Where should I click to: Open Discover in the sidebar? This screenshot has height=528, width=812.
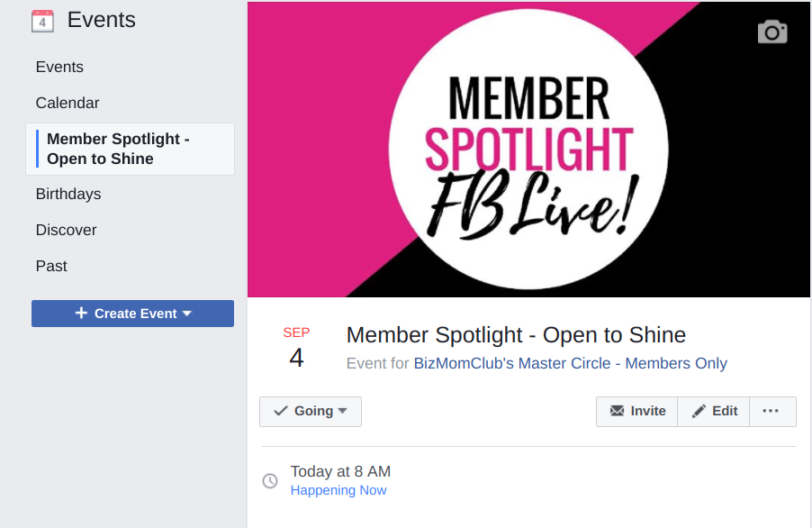point(66,231)
